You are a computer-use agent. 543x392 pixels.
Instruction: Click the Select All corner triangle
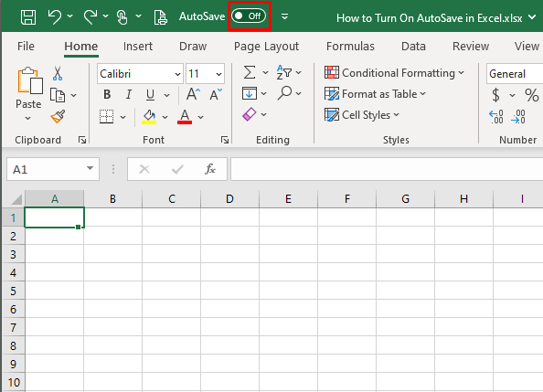tap(16, 200)
